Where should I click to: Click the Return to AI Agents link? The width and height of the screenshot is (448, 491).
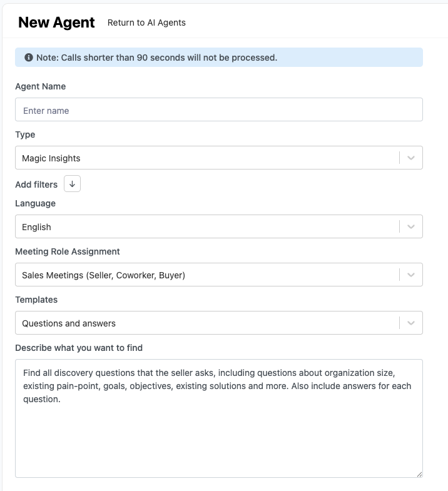[x=146, y=23]
